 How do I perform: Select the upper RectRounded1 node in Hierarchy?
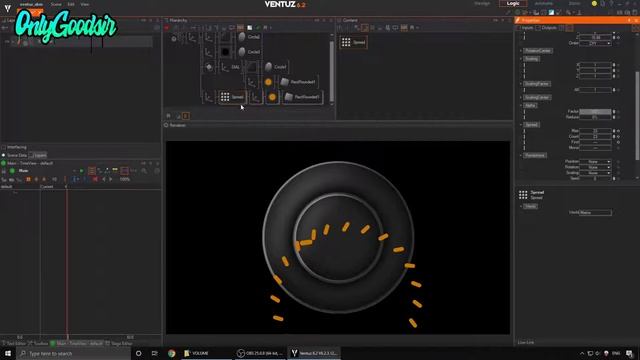point(298,82)
